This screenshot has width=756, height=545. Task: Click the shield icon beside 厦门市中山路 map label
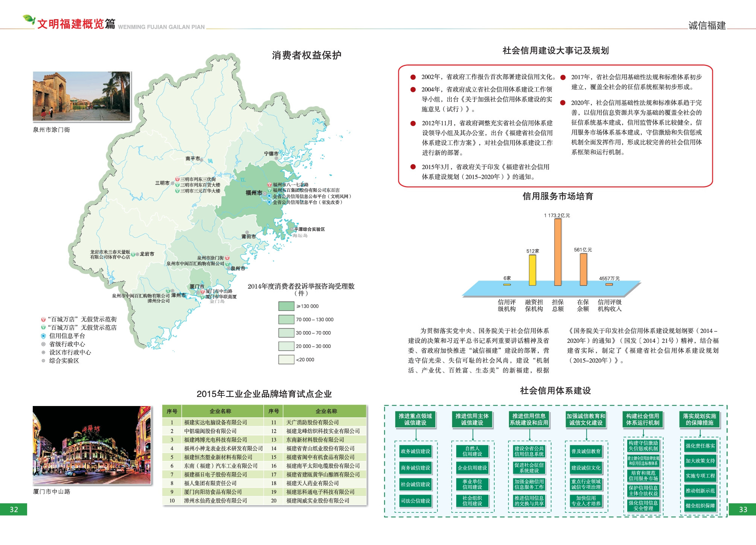coord(203,292)
